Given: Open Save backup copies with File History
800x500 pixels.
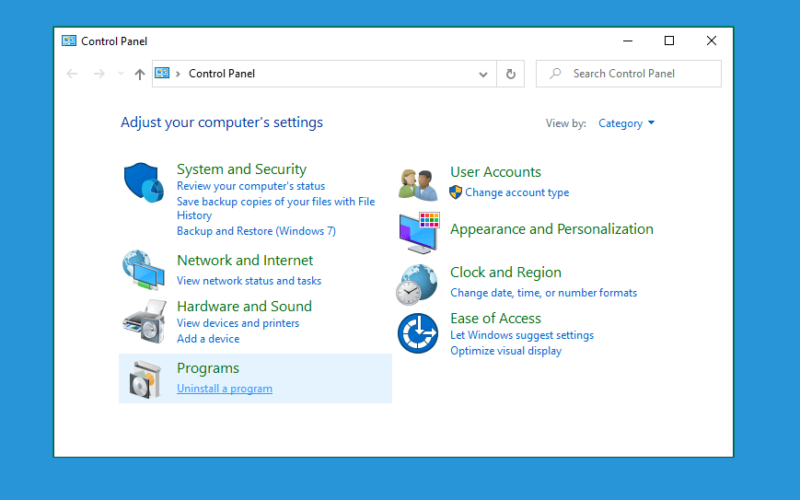Looking at the screenshot, I should coord(276,208).
